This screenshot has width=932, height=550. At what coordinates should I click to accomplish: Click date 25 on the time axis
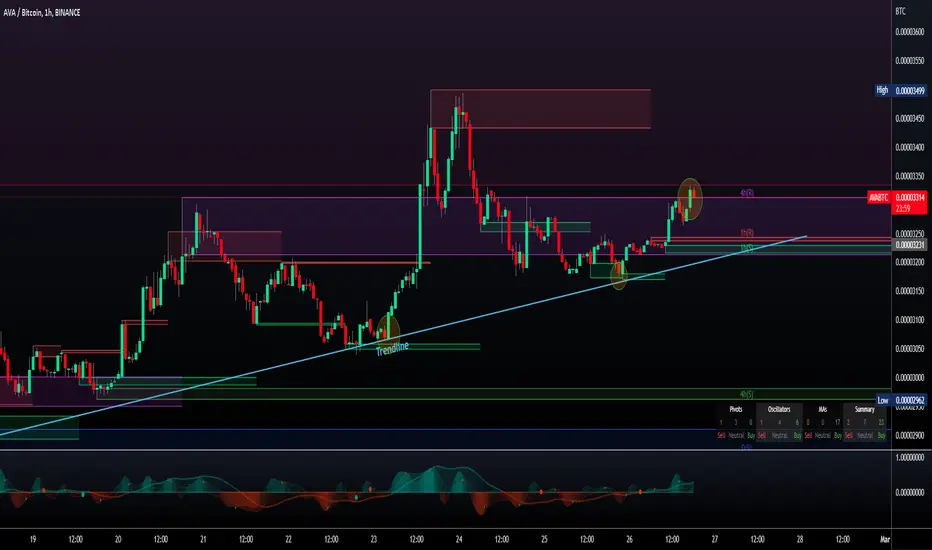coord(544,539)
